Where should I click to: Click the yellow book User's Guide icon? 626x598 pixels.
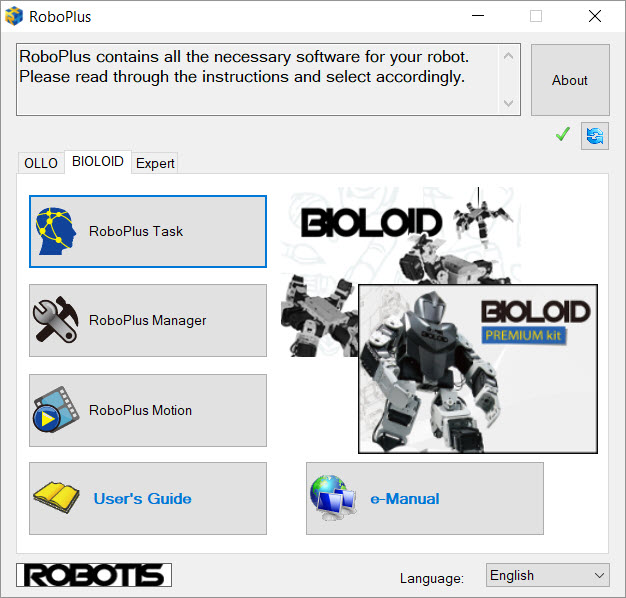[x=56, y=498]
